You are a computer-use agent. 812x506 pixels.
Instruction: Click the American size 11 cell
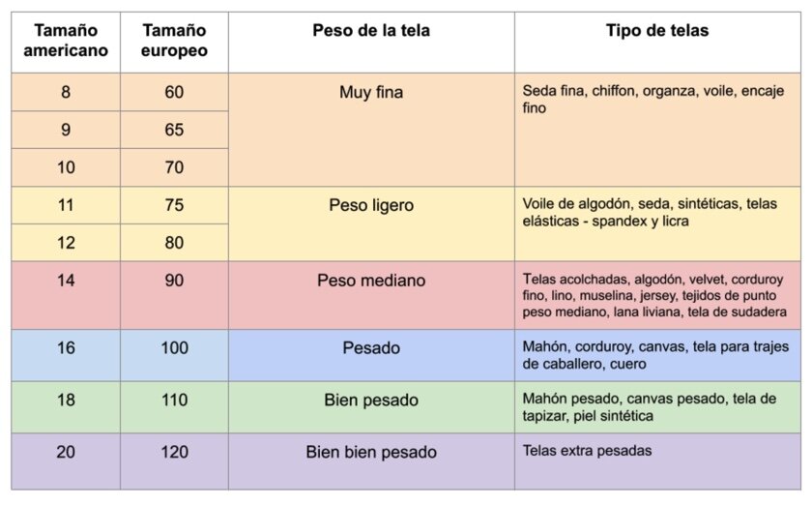(66, 205)
